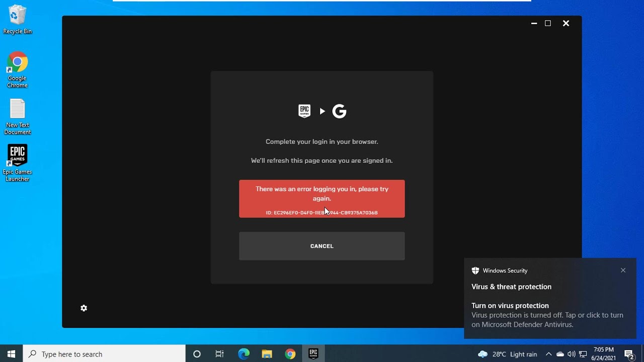644x362 pixels.
Task: Open the taskbar clock showing 7:05 PM
Action: [604, 354]
